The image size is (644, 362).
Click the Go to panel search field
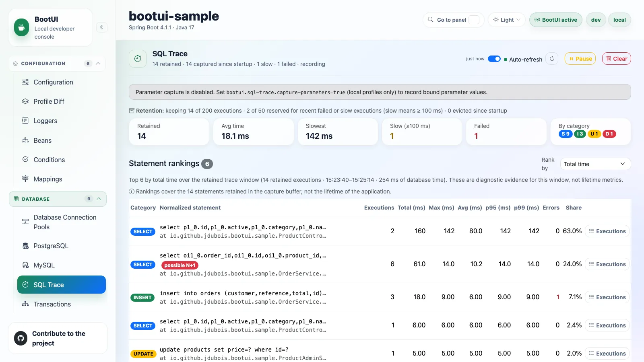coord(453,20)
